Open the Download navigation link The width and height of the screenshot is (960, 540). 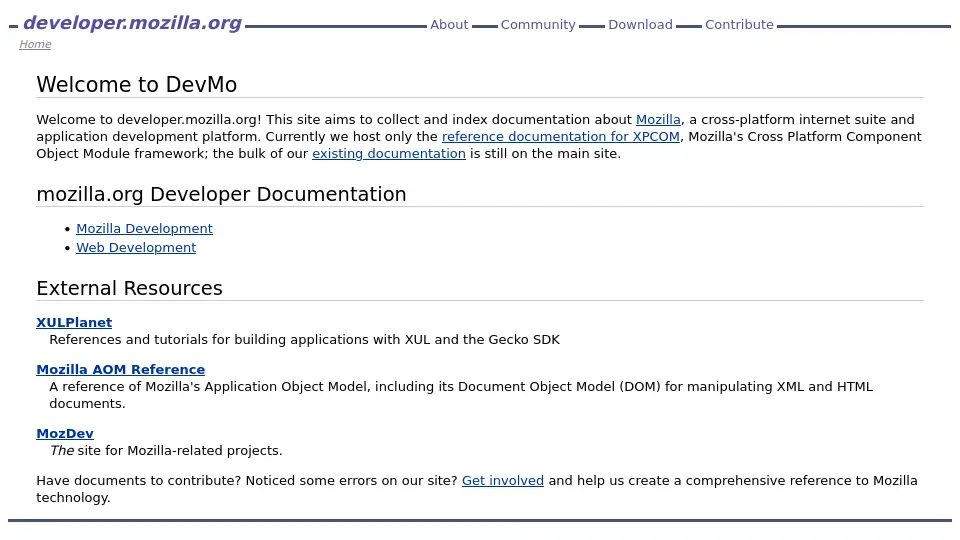click(x=640, y=25)
